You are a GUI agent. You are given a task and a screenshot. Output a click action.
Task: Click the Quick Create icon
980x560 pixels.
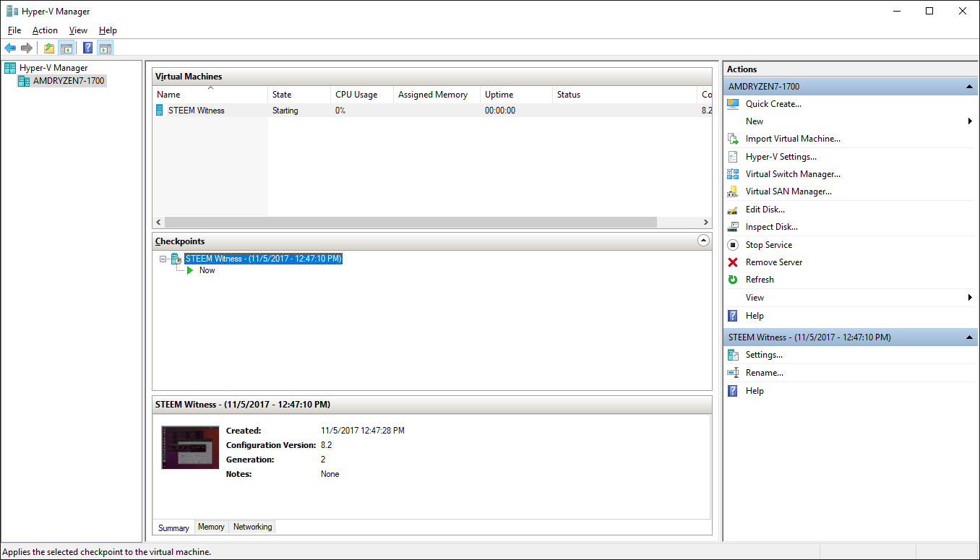click(733, 104)
